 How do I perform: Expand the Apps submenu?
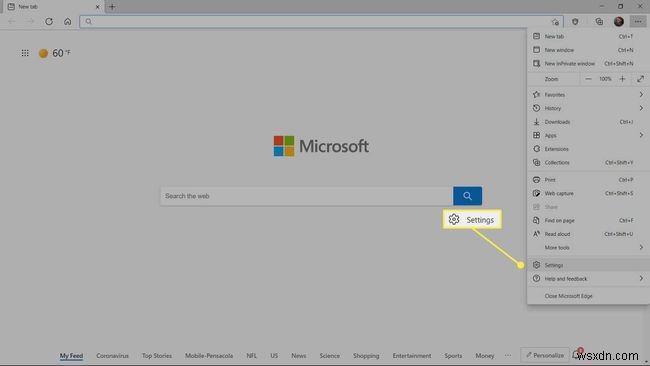[588, 136]
